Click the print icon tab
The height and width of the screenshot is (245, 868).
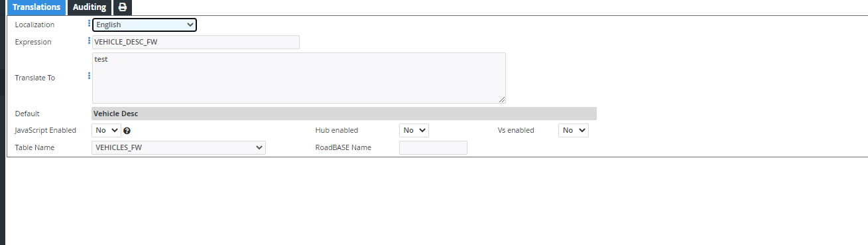click(123, 7)
